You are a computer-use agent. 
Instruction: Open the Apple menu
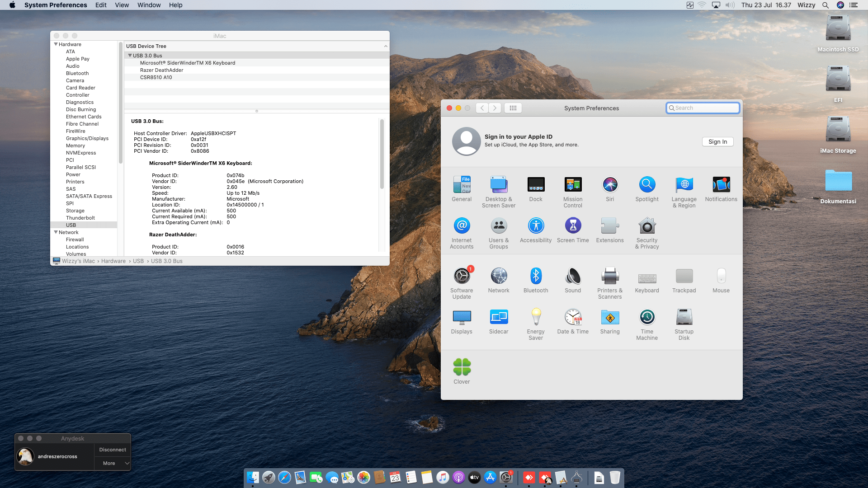coord(12,5)
